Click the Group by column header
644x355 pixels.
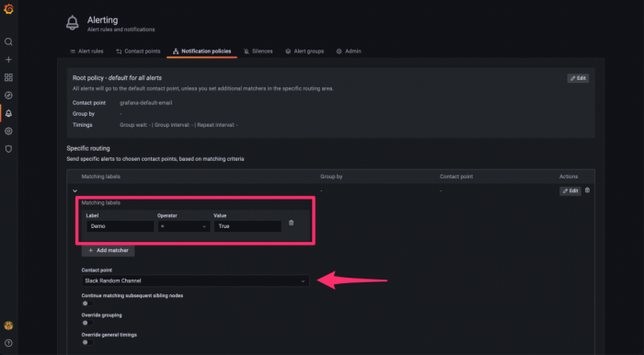[331, 177]
